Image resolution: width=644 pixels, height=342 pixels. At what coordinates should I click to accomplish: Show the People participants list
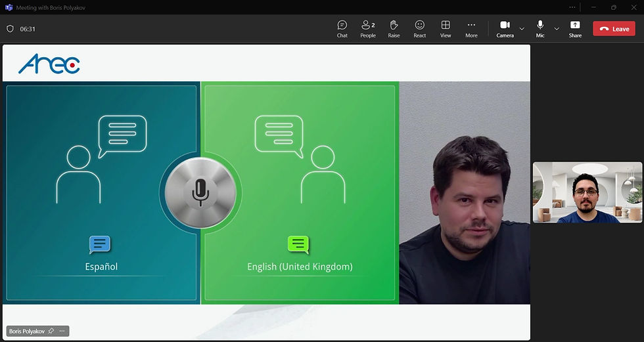click(368, 29)
